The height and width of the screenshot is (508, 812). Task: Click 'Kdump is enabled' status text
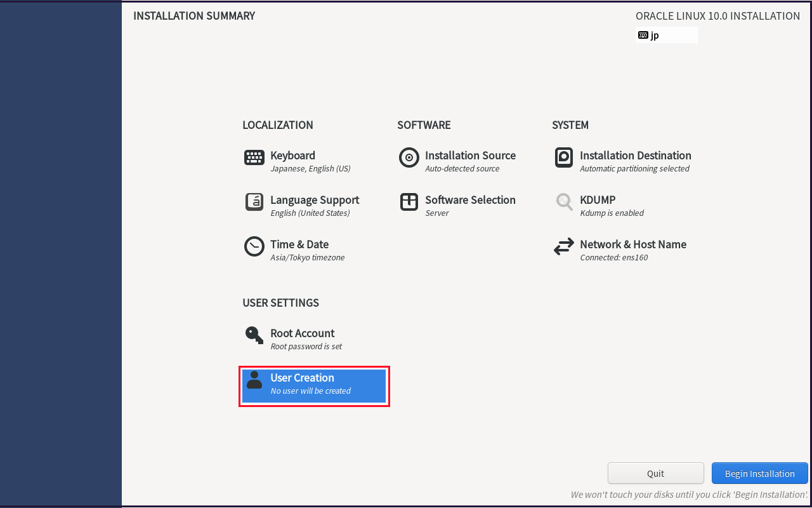click(x=612, y=213)
